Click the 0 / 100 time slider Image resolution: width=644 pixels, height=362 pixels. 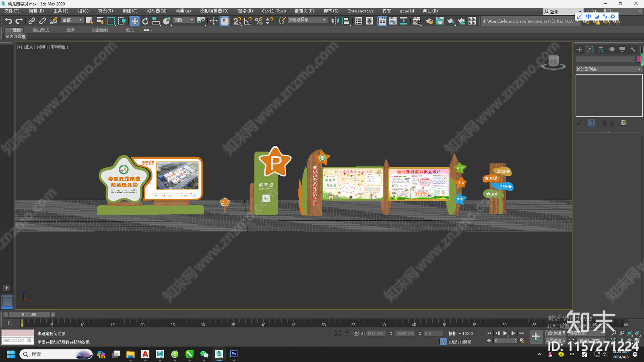(x=29, y=314)
